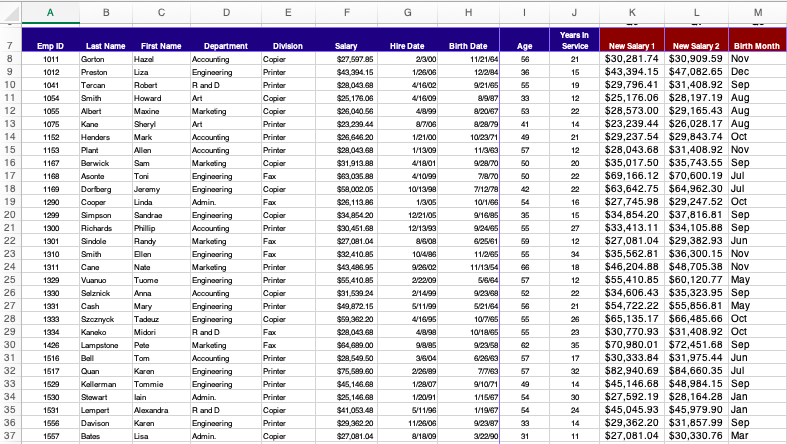The height and width of the screenshot is (444, 787).
Task: Select New Salary 2 cell $30,909.59
Action: pyautogui.click(x=696, y=59)
